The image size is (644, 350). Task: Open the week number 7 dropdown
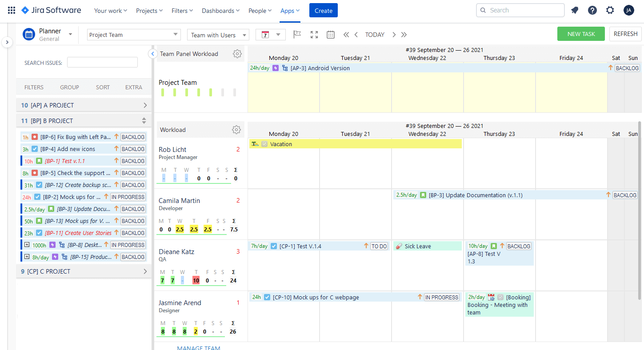270,34
